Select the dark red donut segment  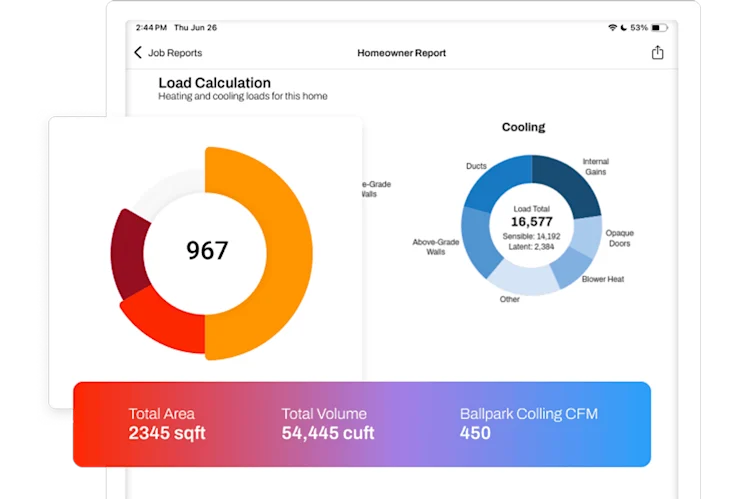(128, 254)
